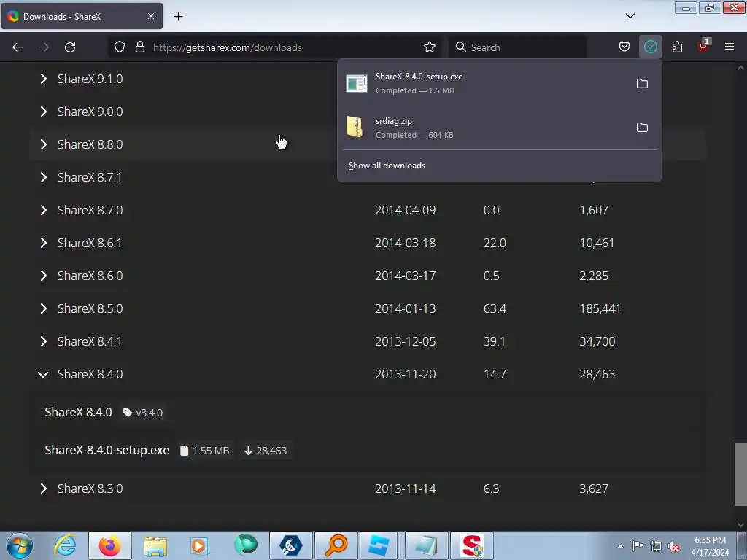Click scrollbar down arrow

point(740,525)
